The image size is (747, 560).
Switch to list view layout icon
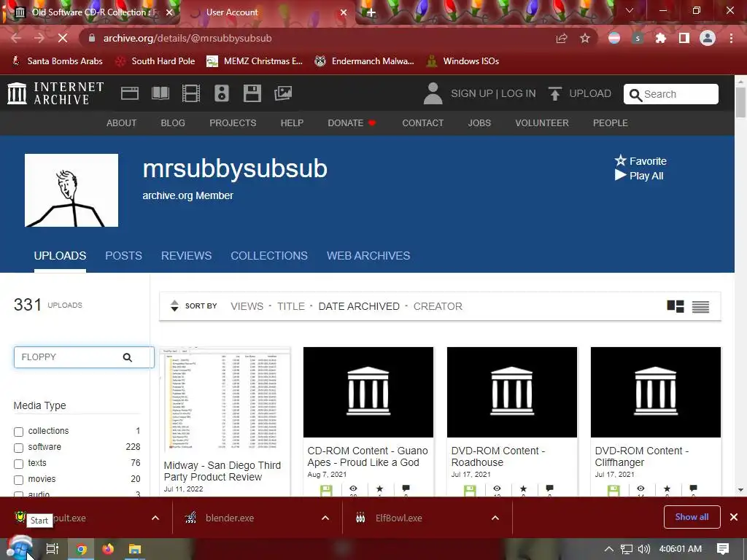700,307
